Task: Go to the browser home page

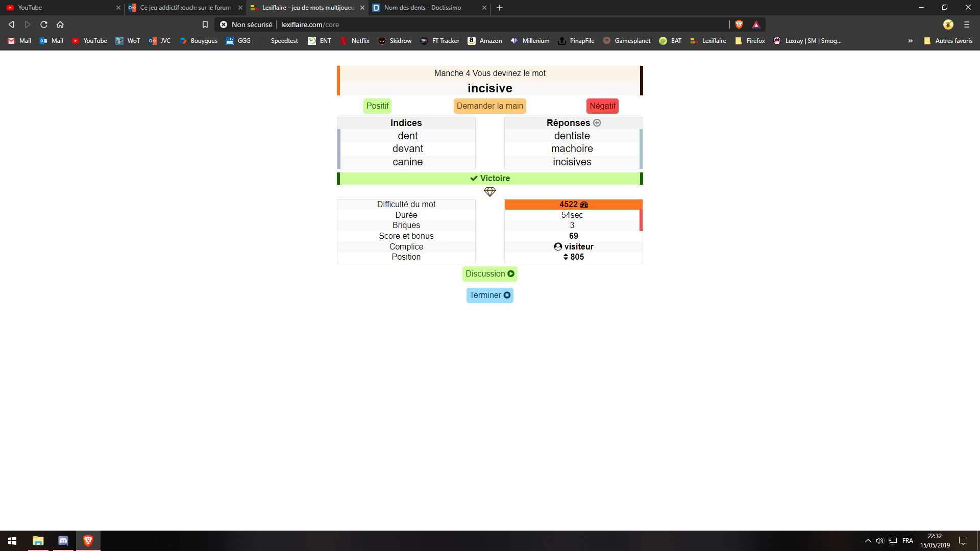Action: click(60, 24)
